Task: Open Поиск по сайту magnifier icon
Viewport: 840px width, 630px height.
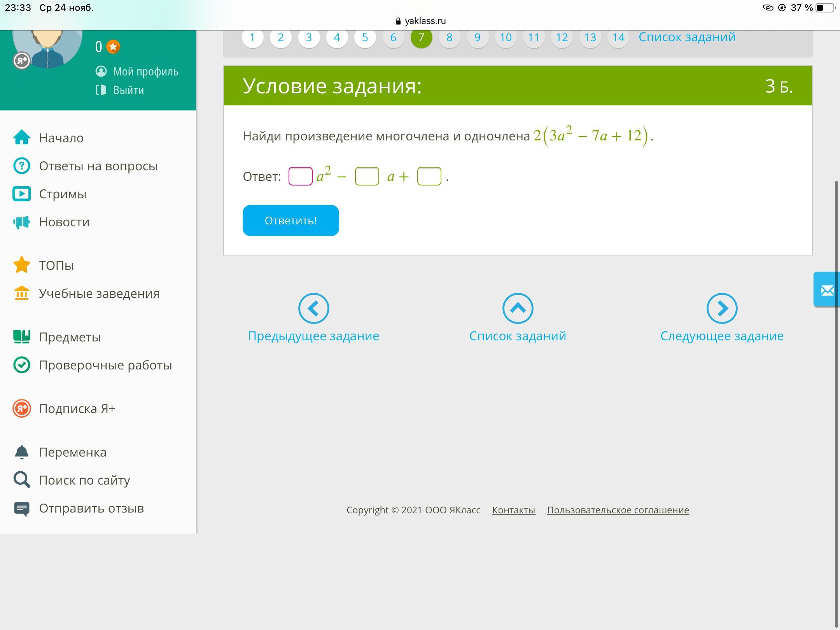Action: click(x=22, y=480)
